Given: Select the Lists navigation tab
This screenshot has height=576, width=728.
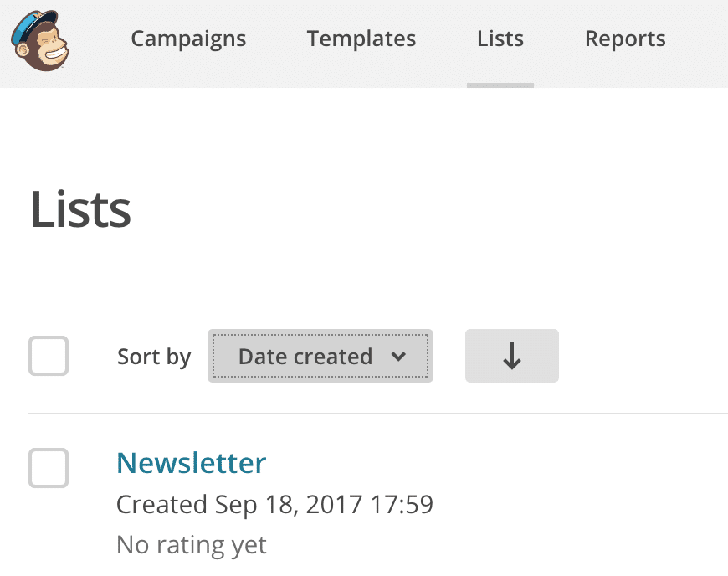Looking at the screenshot, I should pos(500,39).
